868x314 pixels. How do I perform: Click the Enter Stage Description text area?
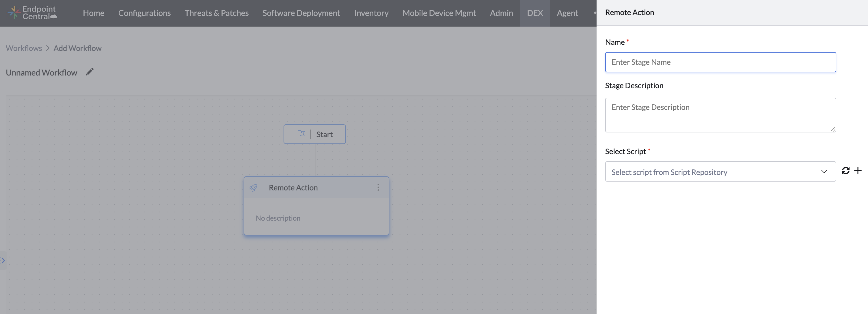720,115
